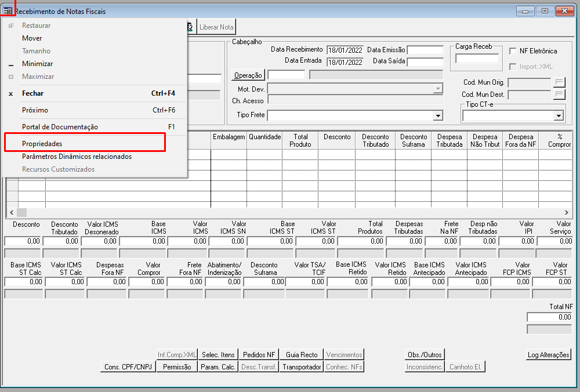580x392 pixels.
Task: Click the Data Recebimento field
Action: 345,50
